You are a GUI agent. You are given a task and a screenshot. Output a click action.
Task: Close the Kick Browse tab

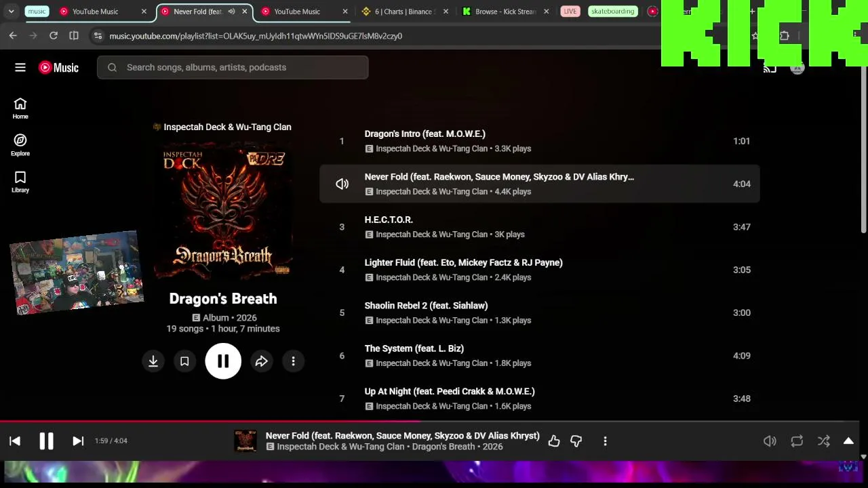(x=547, y=12)
